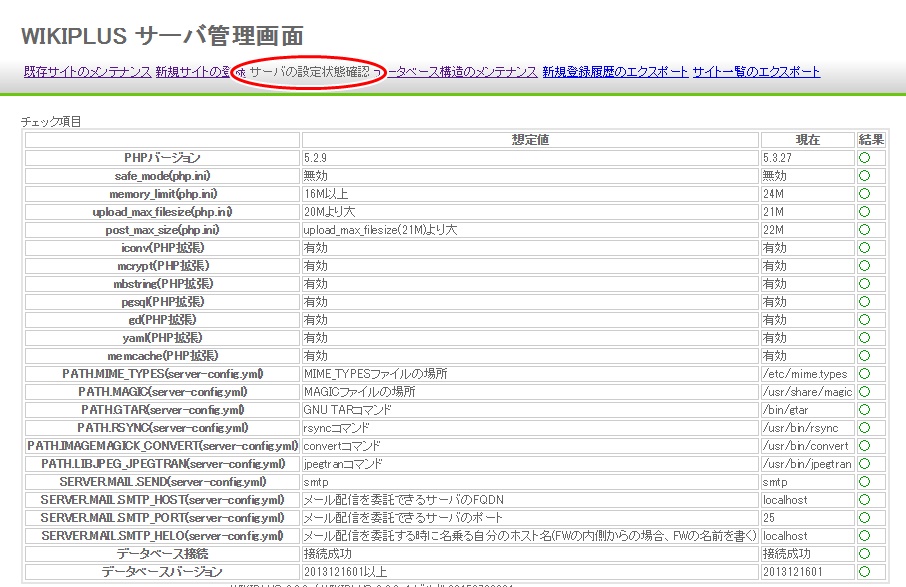Click the データベースバージョン row's result circle

tap(864, 572)
